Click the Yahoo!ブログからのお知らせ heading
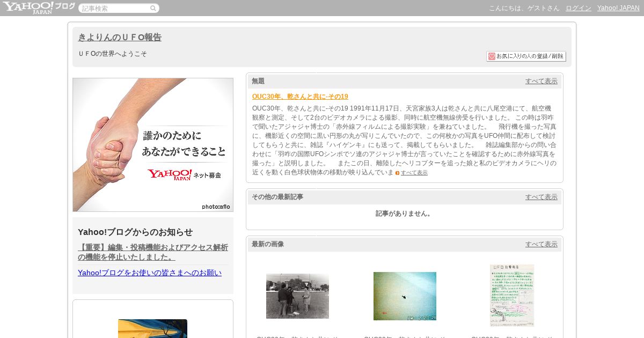 pos(135,232)
